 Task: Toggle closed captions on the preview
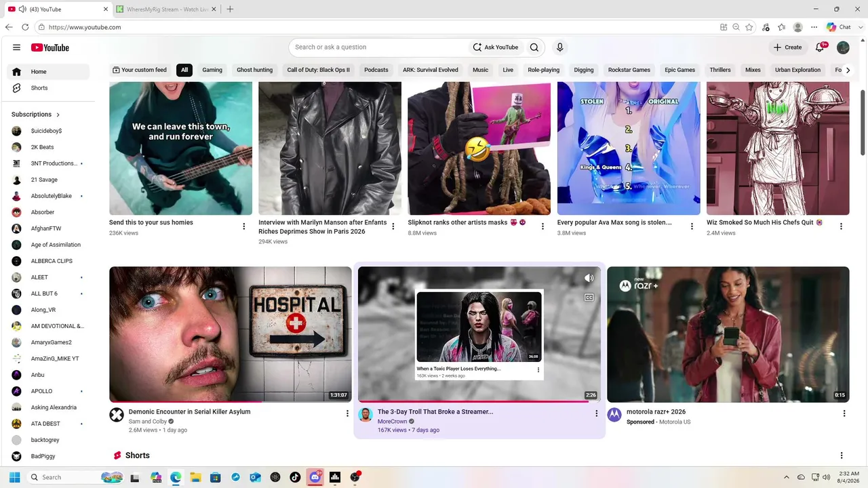[589, 298]
